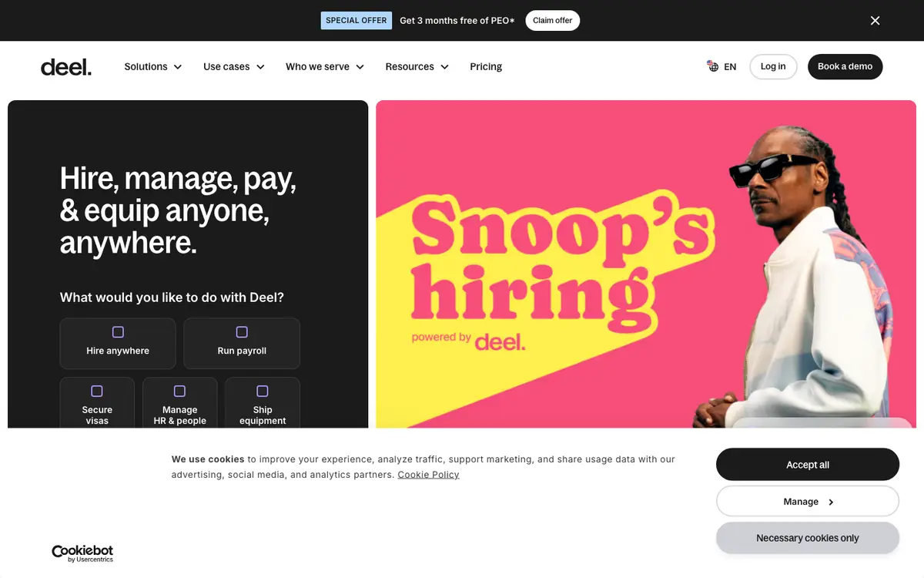Screen dimensions: 924x578
Task: Click the deel. logo in header
Action: coord(66,67)
